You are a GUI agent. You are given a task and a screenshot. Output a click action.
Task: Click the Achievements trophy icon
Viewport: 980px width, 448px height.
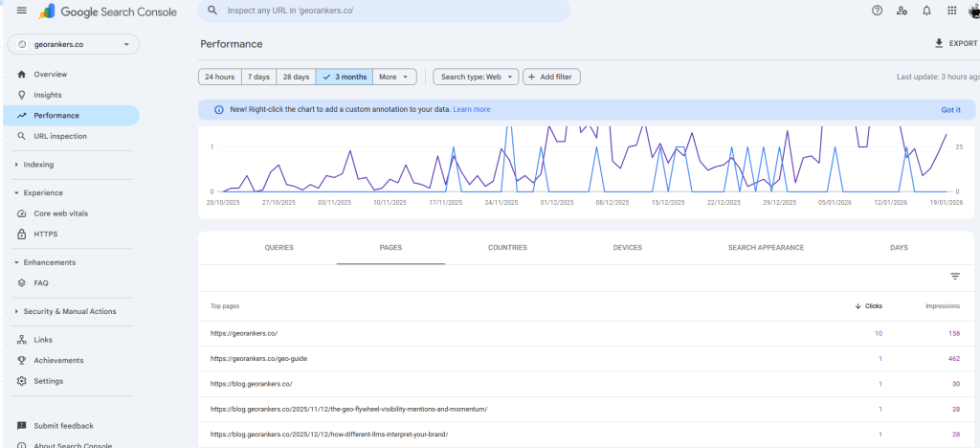click(22, 361)
